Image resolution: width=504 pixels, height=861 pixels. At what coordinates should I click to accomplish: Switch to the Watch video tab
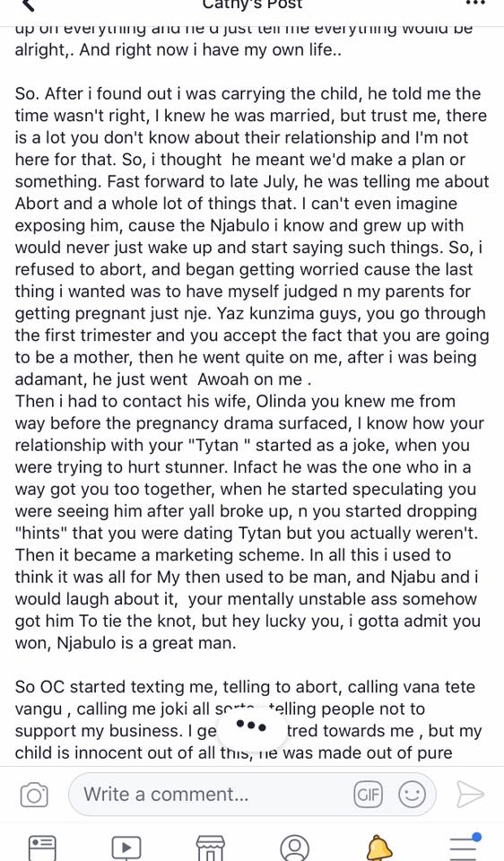point(126,848)
